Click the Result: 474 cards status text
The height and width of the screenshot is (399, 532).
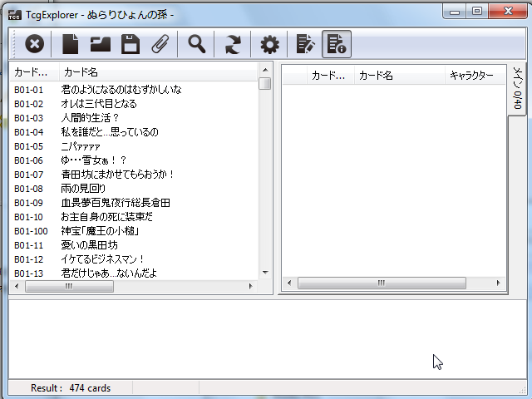(x=71, y=388)
